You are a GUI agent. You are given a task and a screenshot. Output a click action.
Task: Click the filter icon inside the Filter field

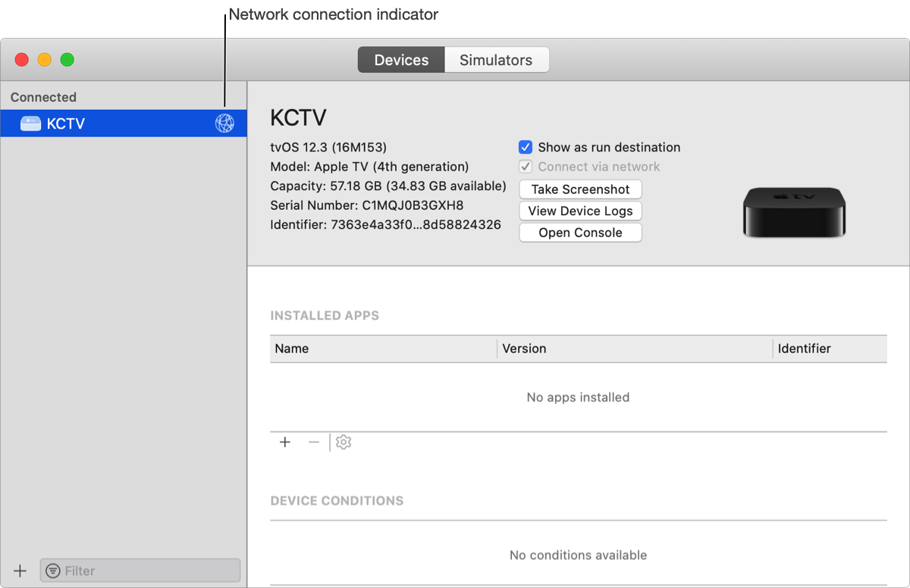pos(52,570)
